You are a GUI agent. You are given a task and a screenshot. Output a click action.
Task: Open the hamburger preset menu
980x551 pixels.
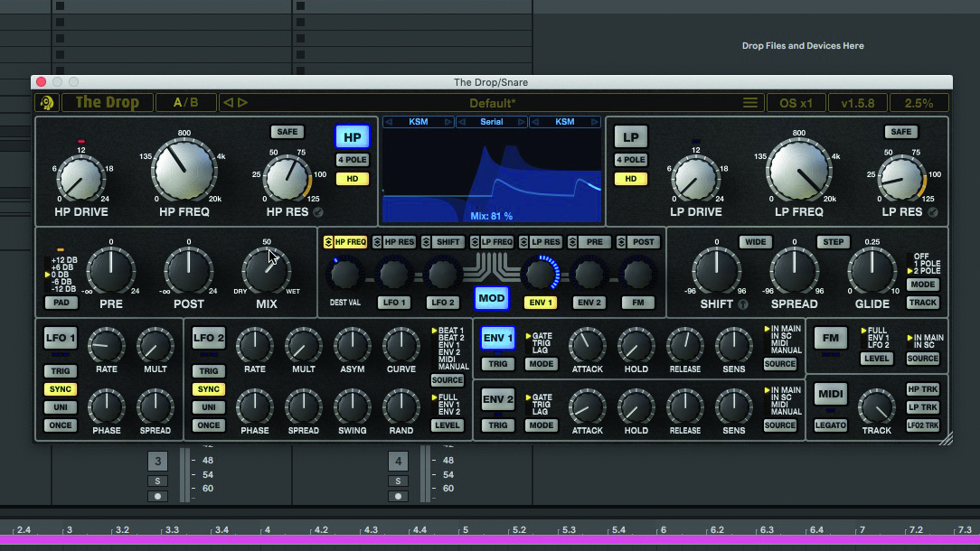[x=750, y=102]
